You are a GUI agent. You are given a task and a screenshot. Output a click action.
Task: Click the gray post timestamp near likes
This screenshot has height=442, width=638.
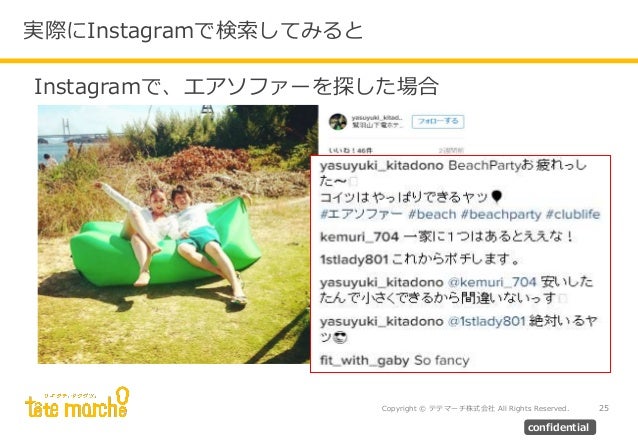pyautogui.click(x=451, y=151)
